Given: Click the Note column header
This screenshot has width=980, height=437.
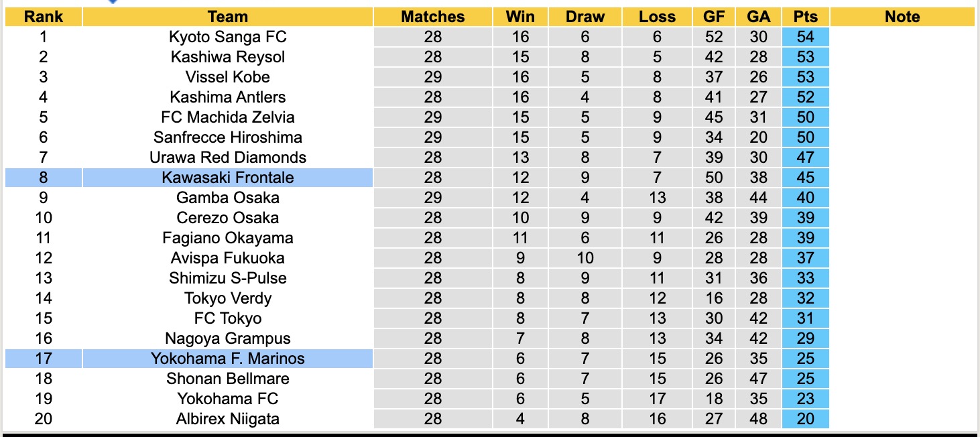Looking at the screenshot, I should 902,17.
